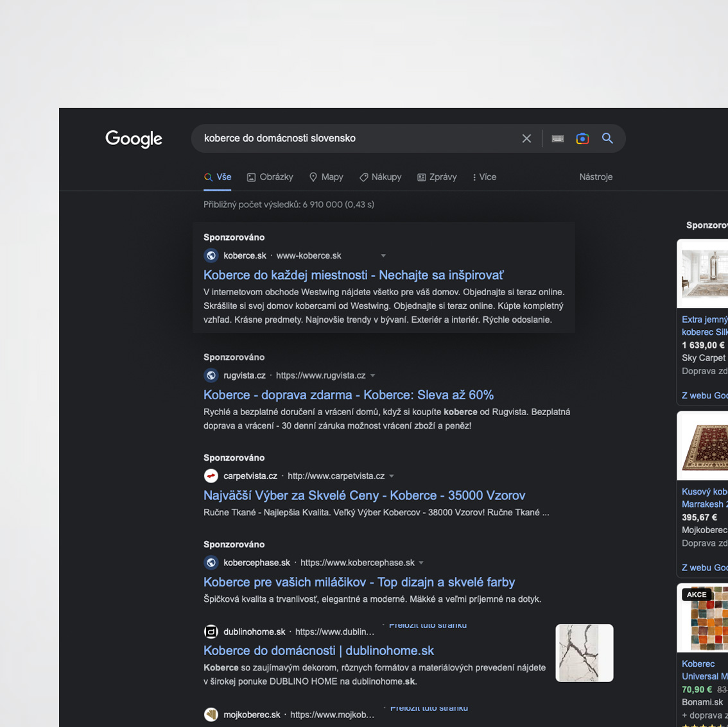Click the https://www.kobercephase.sk URL text

[358, 563]
